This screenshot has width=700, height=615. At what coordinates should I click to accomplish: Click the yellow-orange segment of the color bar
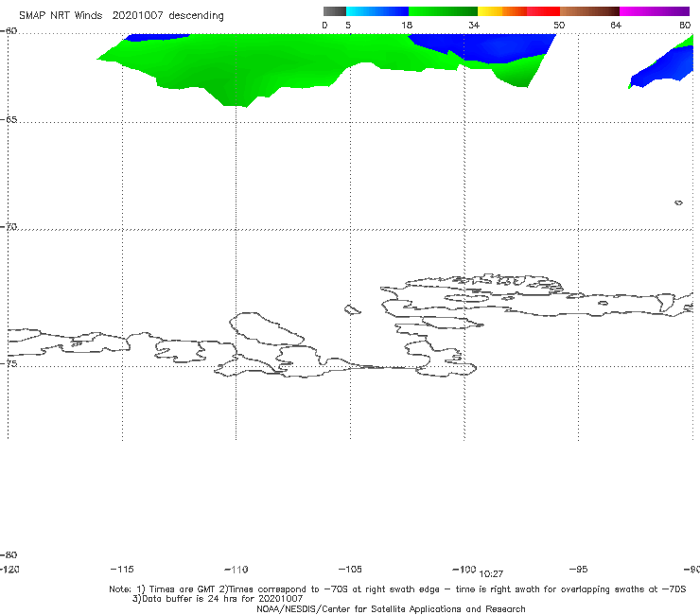click(501, 11)
